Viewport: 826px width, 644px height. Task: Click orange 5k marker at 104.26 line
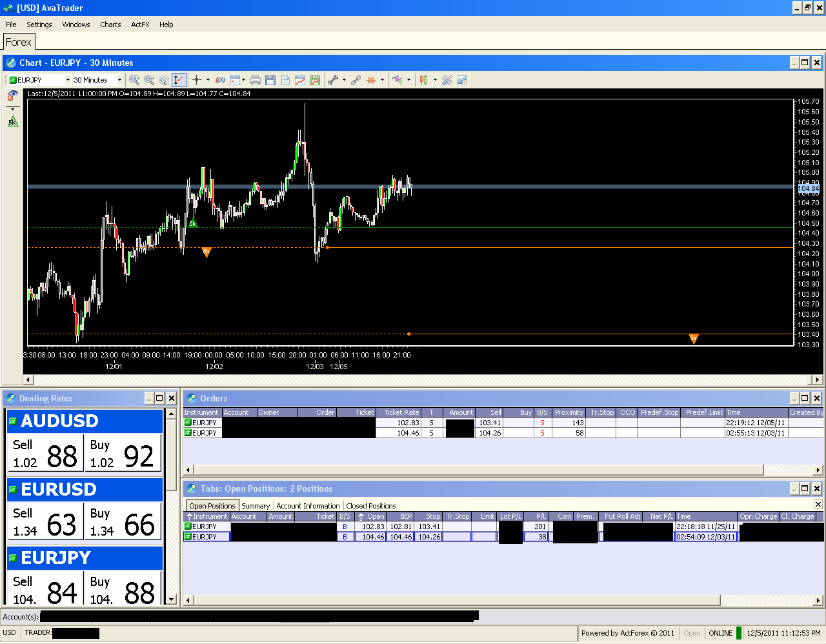[x=206, y=252]
